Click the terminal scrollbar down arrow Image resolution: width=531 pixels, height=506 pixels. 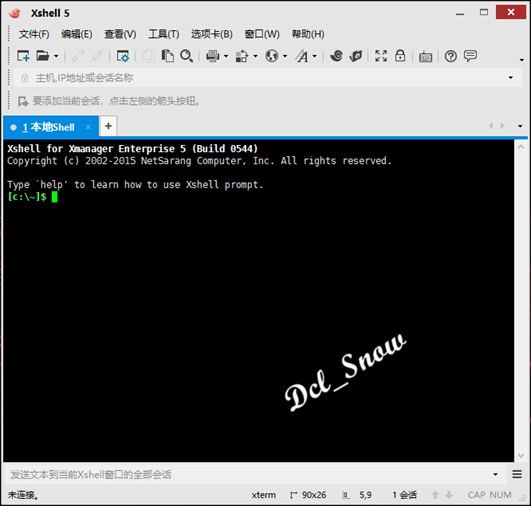(521, 456)
